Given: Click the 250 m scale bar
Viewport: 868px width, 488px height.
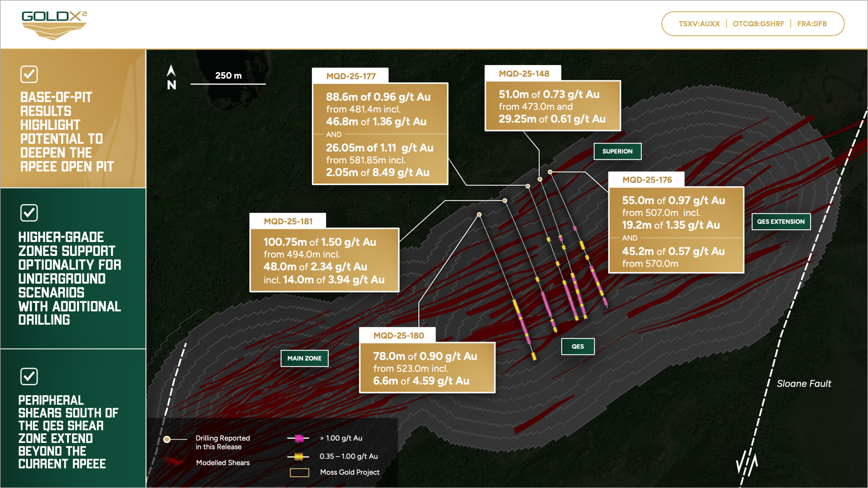Looking at the screenshot, I should pos(228,84).
